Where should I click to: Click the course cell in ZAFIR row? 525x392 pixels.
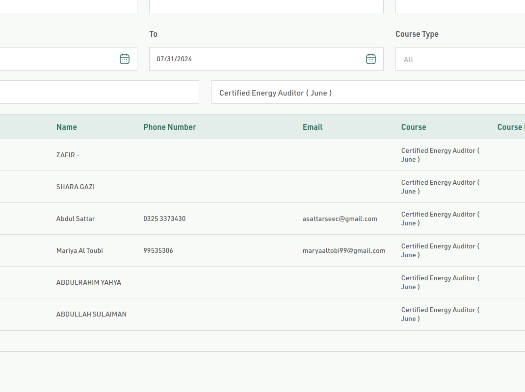tap(440, 155)
